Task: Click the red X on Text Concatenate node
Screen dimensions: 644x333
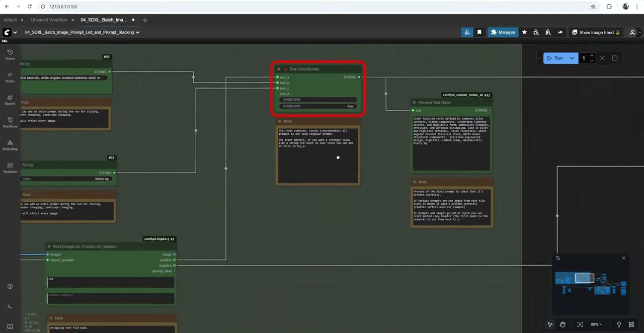Action: pos(285,69)
